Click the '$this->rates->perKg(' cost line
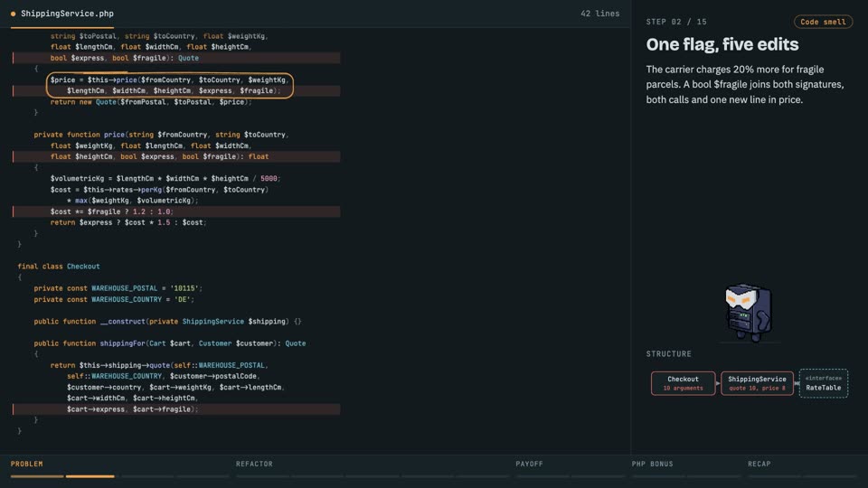The width and height of the screenshot is (868, 488). 159,189
